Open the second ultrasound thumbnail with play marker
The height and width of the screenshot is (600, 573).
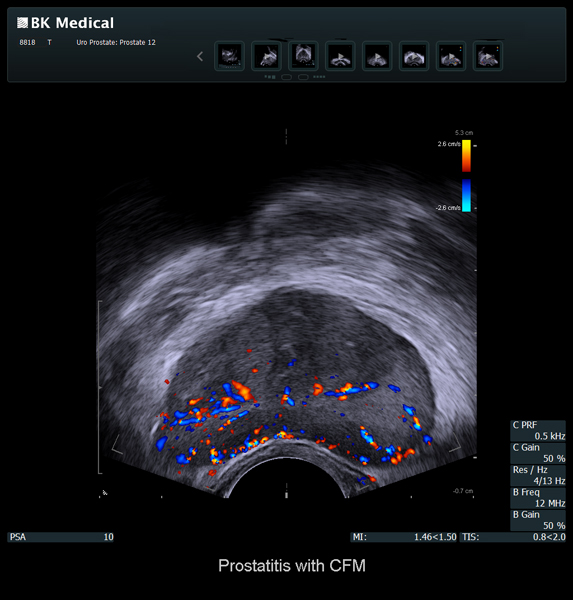coord(266,56)
